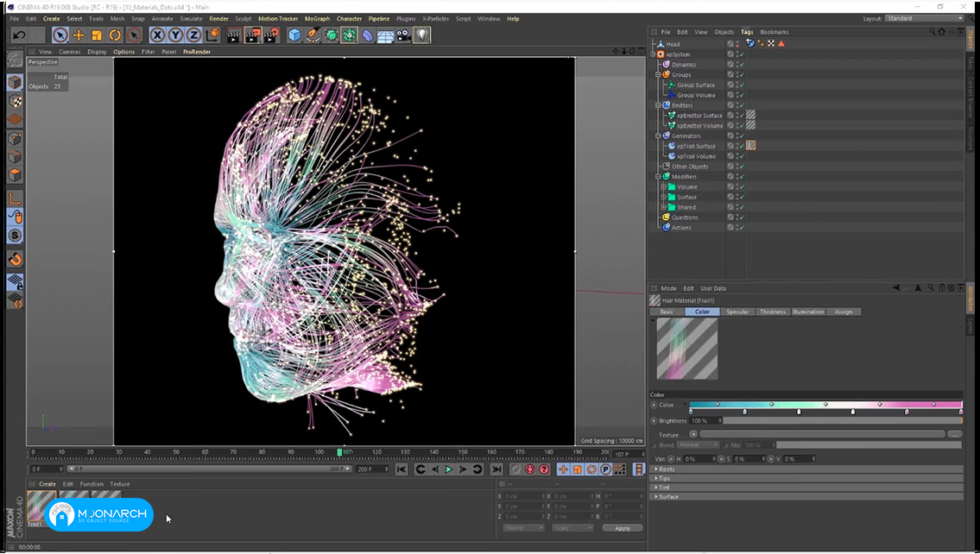Screen dimensions: 980x554
Task: Open the Layout dropdown showing Standard
Action: (x=925, y=19)
